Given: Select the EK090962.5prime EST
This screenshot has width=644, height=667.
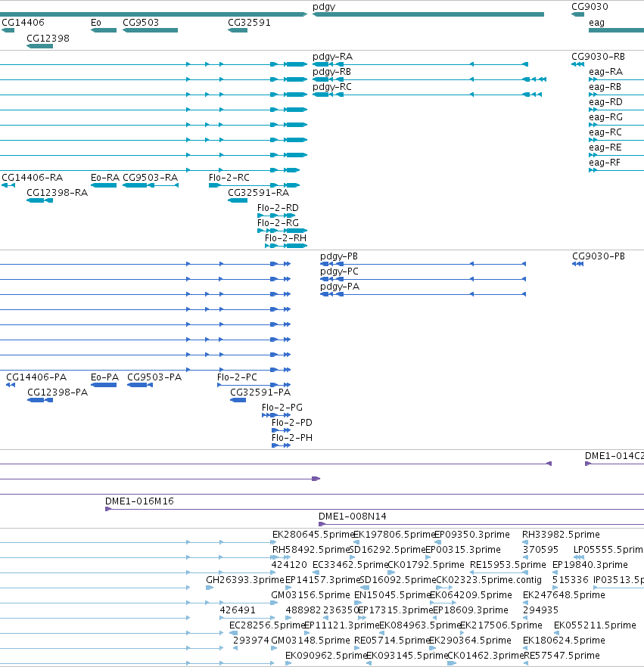Looking at the screenshot, I should (x=288, y=663).
